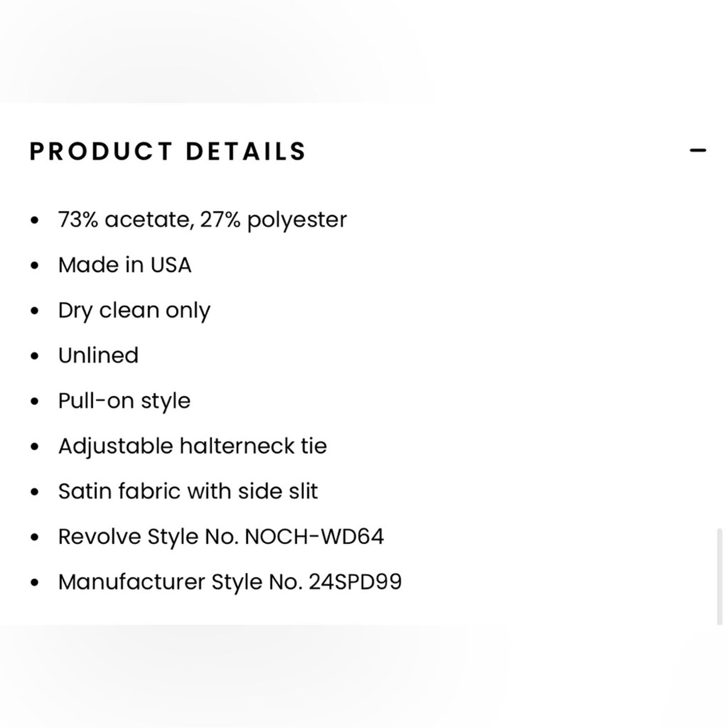The width and height of the screenshot is (728, 728).
Task: Click the bullet before "Unlined"
Action: pyautogui.click(x=35, y=356)
